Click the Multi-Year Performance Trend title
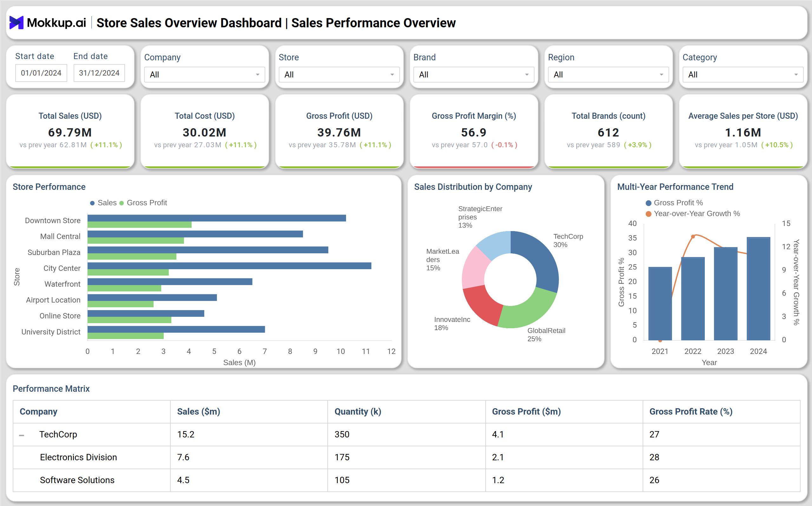 point(675,187)
